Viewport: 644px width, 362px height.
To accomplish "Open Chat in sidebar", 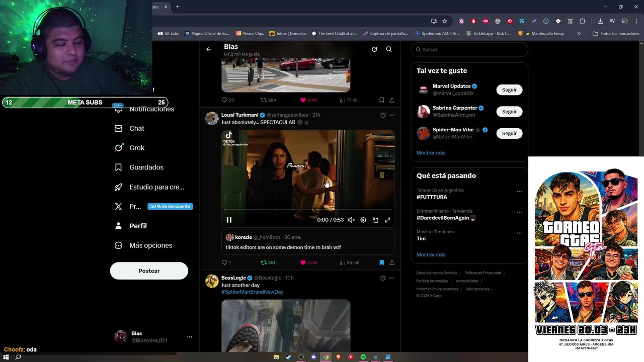I will [130, 128].
